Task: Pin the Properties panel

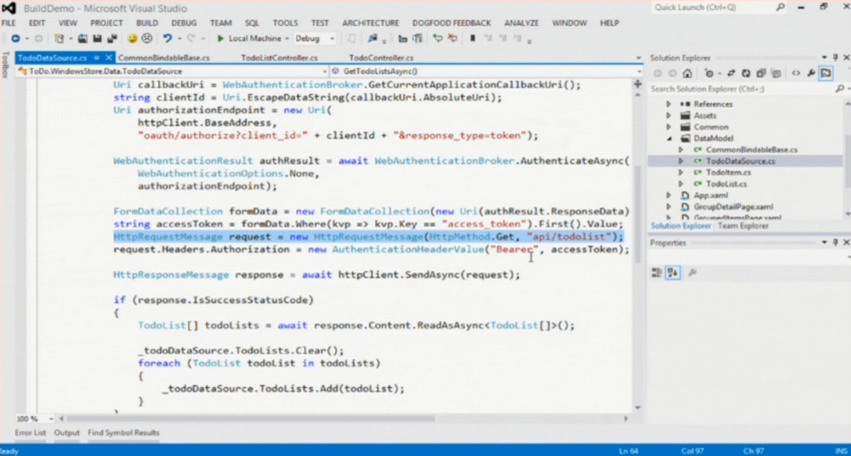Action: 836,243
